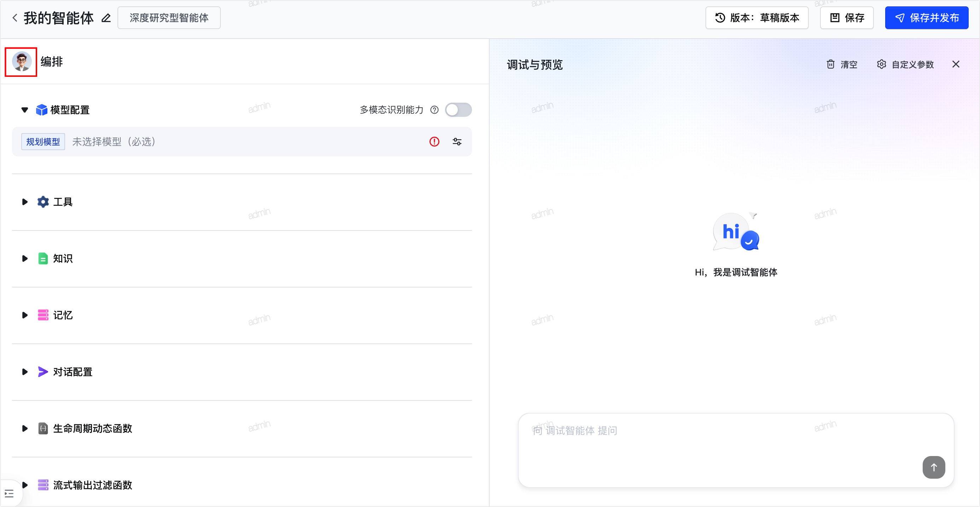Viewport: 980px width, 507px height.
Task: Click the 生命周期动态函数 section title
Action: click(x=92, y=429)
